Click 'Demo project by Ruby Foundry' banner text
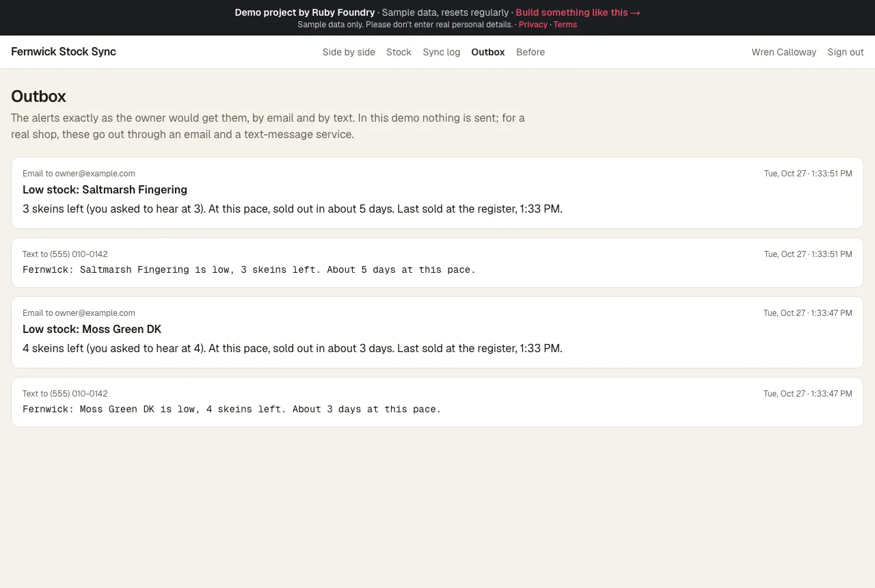The height and width of the screenshot is (588, 875). (x=305, y=12)
